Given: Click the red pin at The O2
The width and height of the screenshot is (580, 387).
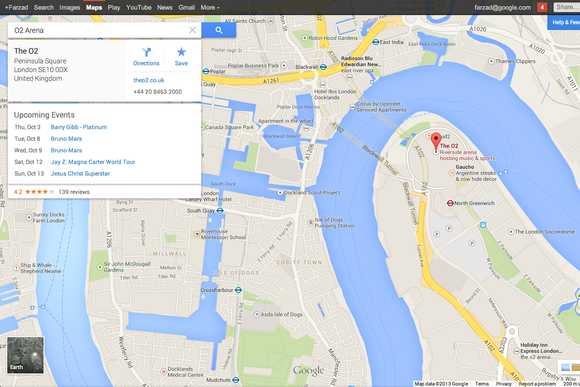Looking at the screenshot, I should point(436,142).
